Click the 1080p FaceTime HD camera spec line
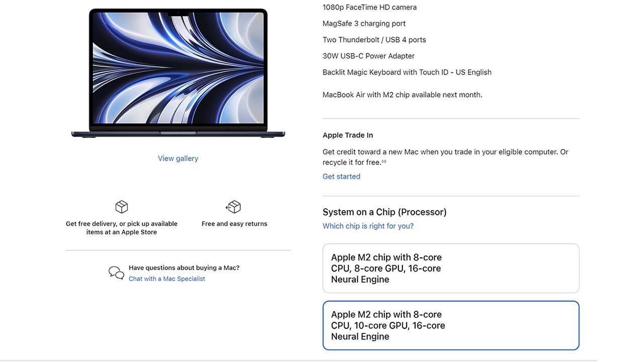The width and height of the screenshot is (644, 362). (x=369, y=7)
